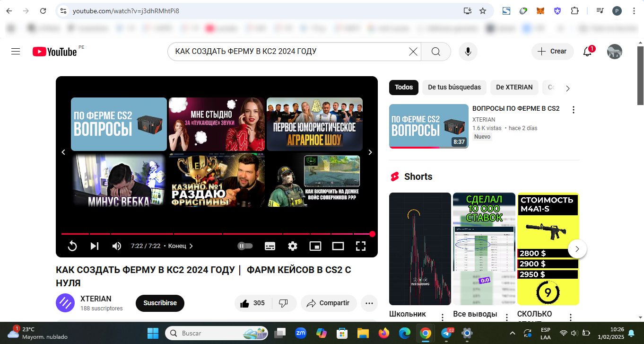Image resolution: width=644 pixels, height=344 pixels.
Task: Skip to next video
Action: (x=95, y=246)
